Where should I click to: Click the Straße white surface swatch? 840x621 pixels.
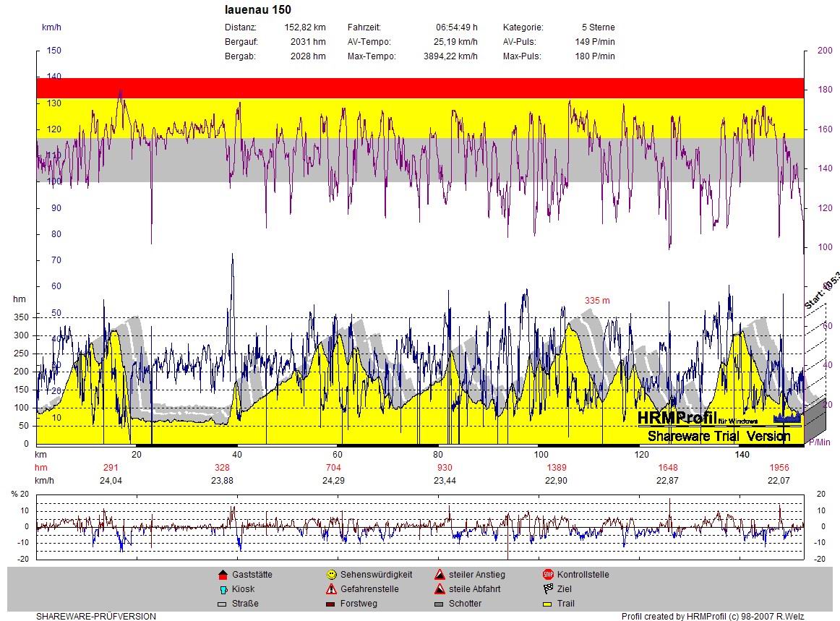tap(223, 604)
